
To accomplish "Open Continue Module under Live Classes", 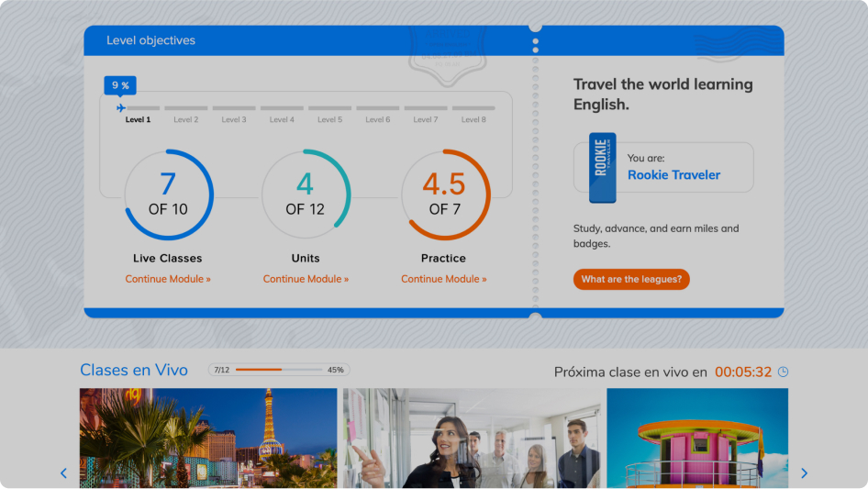I will pyautogui.click(x=168, y=279).
